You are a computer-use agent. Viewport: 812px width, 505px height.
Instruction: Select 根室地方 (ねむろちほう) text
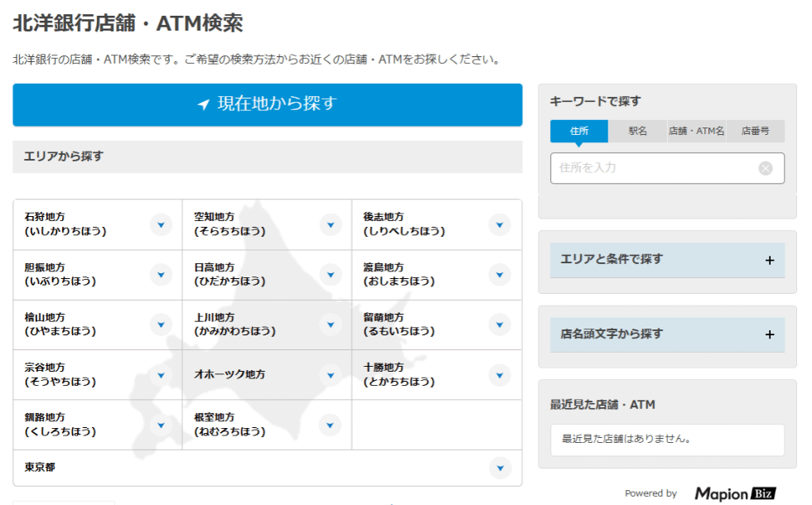pos(230,425)
